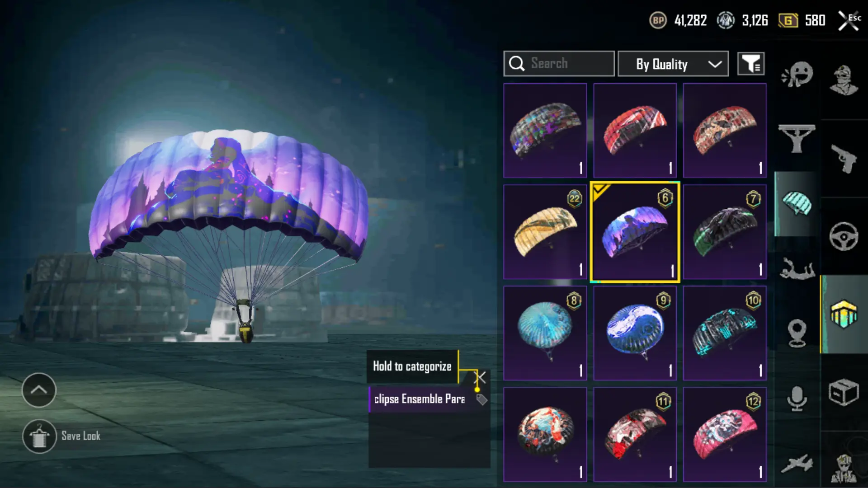Open the vehicle steering wheel category

point(844,236)
